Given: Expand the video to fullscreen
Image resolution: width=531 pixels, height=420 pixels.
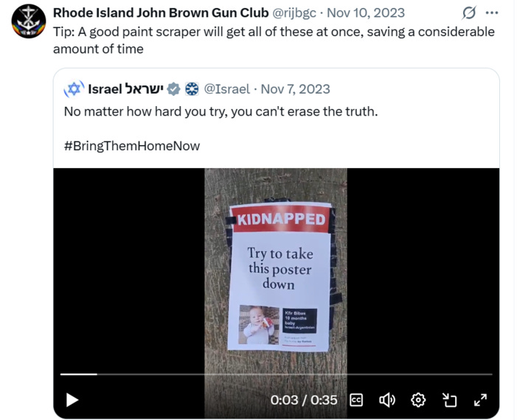Looking at the screenshot, I should (481, 400).
